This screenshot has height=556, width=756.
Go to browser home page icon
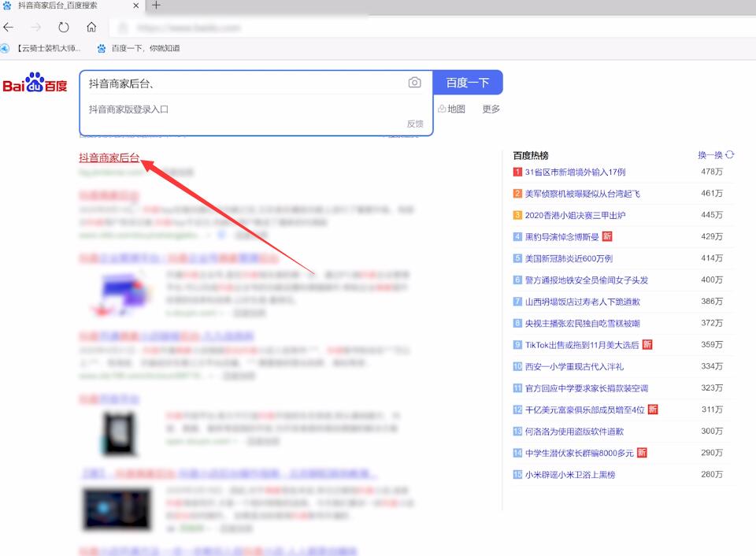tap(91, 27)
